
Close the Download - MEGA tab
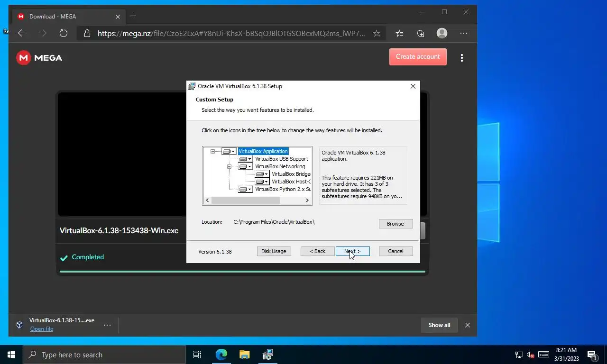click(x=118, y=17)
